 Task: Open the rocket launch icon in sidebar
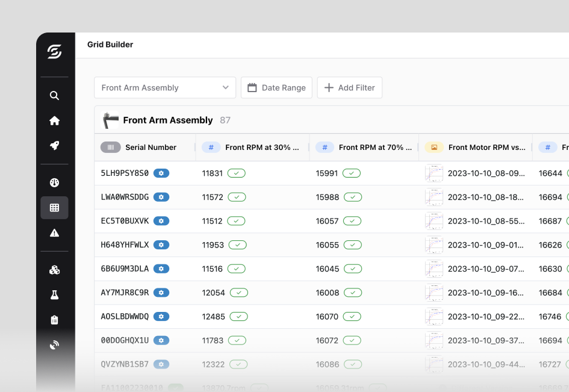coord(54,146)
